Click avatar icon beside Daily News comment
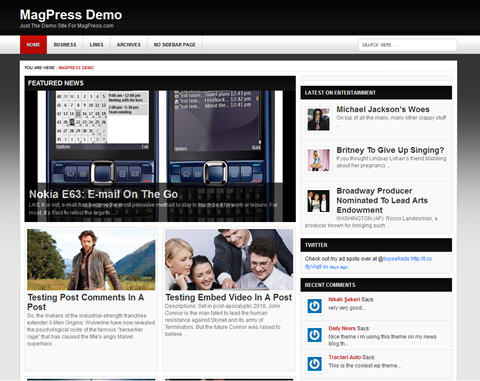This screenshot has width=480, height=381. pos(314,335)
